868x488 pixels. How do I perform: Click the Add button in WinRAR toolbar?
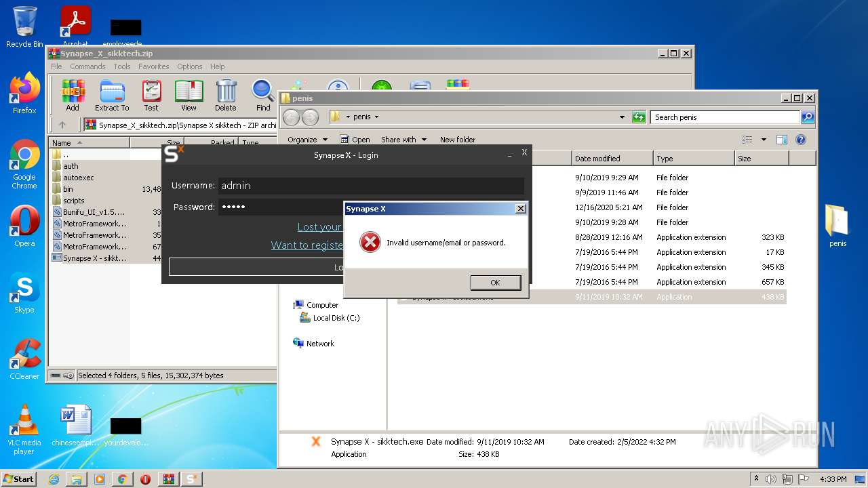coord(73,96)
